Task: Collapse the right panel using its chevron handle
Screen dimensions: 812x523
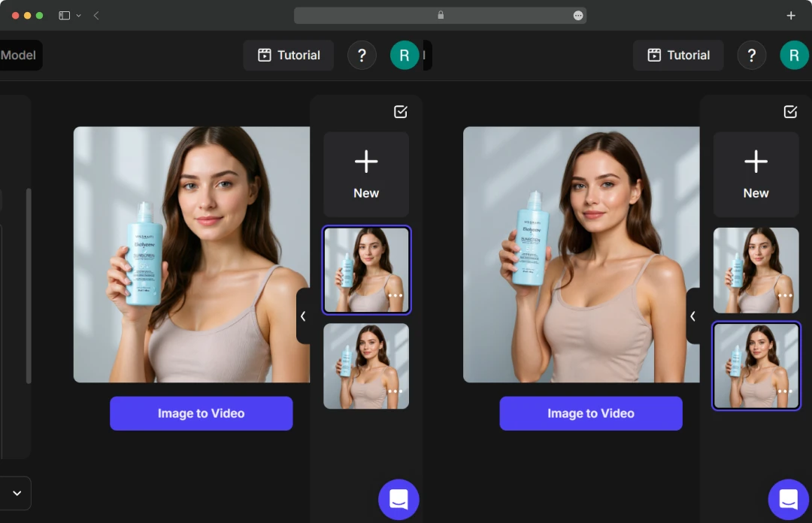Action: pos(693,316)
